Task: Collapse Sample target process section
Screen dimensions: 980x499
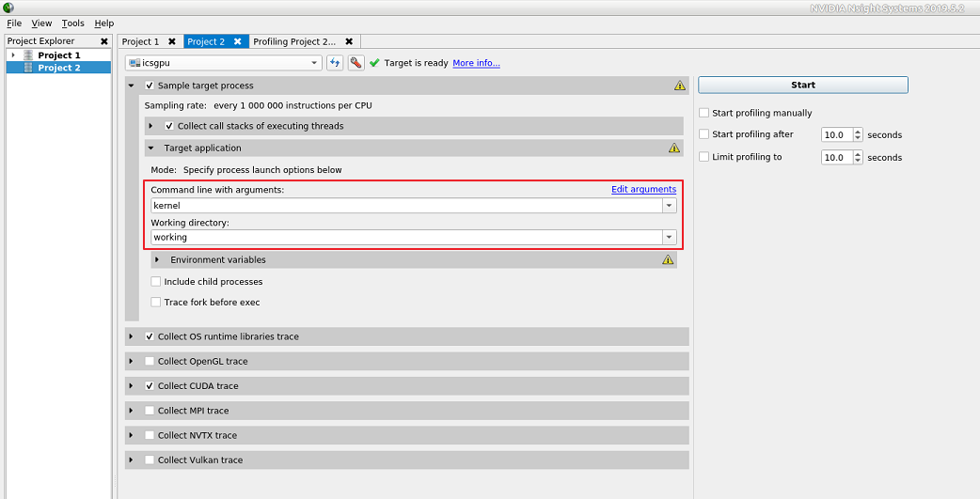Action: click(132, 86)
